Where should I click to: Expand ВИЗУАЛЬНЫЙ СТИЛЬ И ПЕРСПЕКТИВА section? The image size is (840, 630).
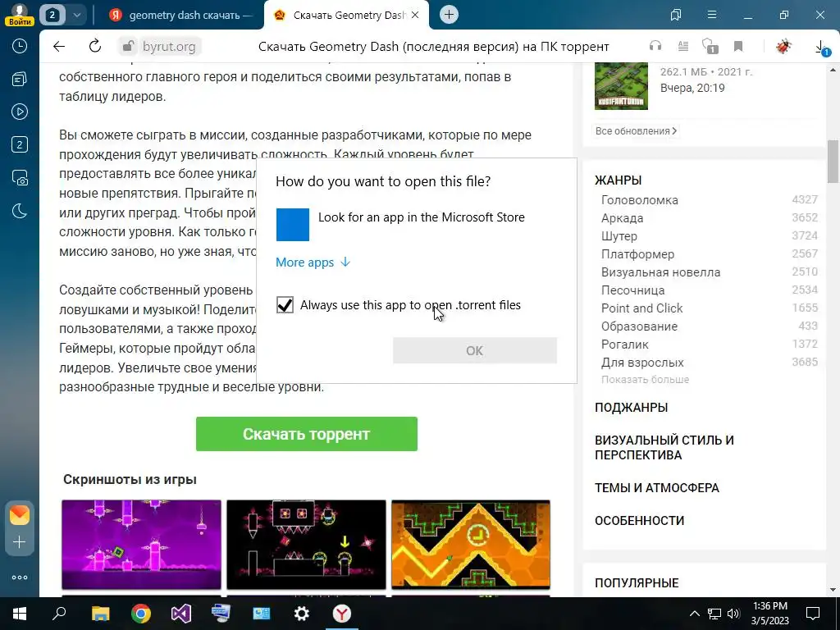pos(664,447)
